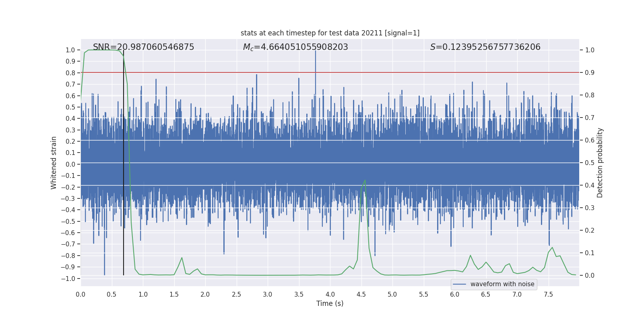
Task: Click the 'Detection probability' right axis label
Action: [x=600, y=163]
